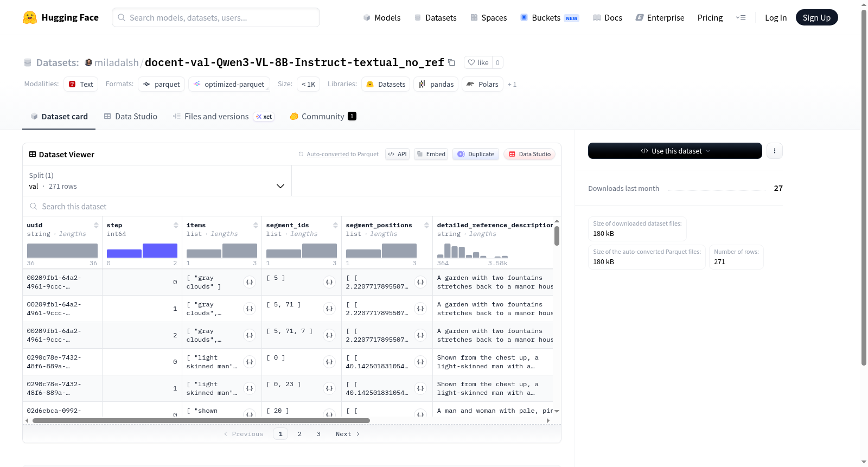
Task: Click the optimized-parquet format tag
Action: [229, 84]
